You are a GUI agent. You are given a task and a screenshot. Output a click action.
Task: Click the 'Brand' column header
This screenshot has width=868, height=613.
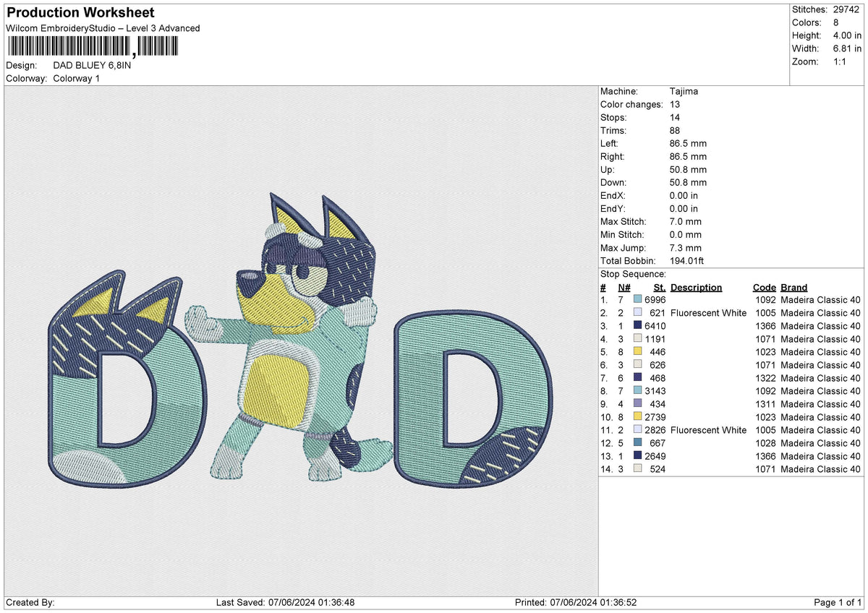[x=793, y=287]
